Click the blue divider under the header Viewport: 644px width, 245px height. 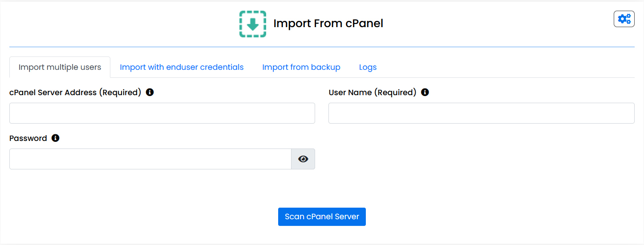(322, 47)
